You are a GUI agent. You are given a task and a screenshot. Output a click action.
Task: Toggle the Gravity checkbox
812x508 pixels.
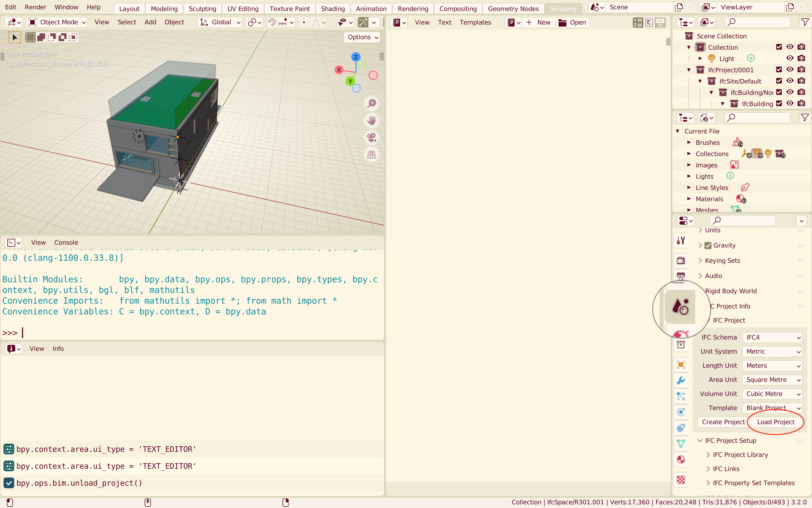pos(708,246)
